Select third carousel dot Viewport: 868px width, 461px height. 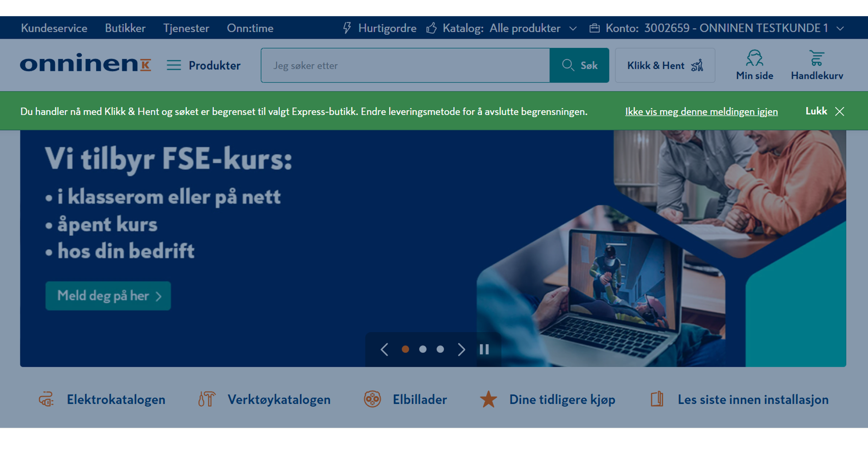pos(440,349)
